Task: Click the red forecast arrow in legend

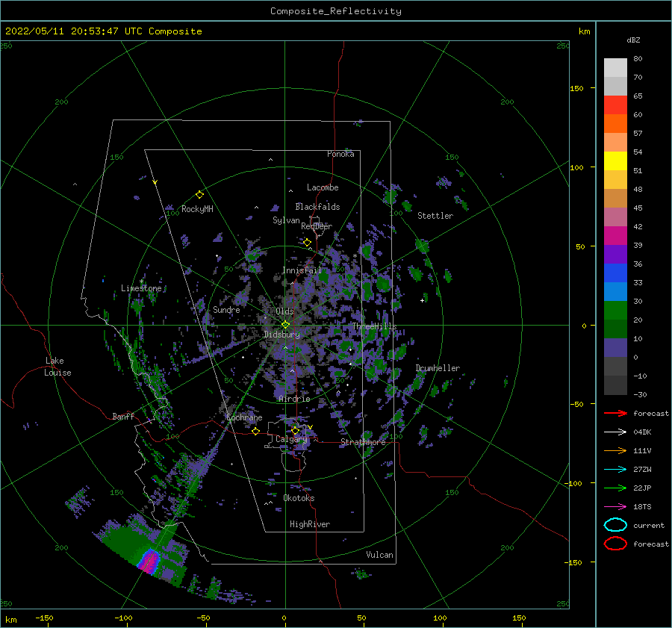Action: pyautogui.click(x=615, y=413)
